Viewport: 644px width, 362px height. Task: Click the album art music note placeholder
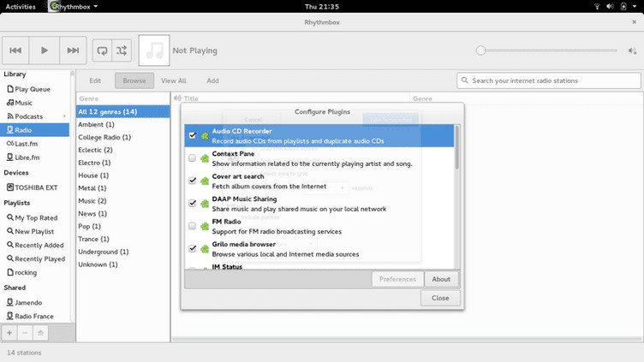[154, 50]
